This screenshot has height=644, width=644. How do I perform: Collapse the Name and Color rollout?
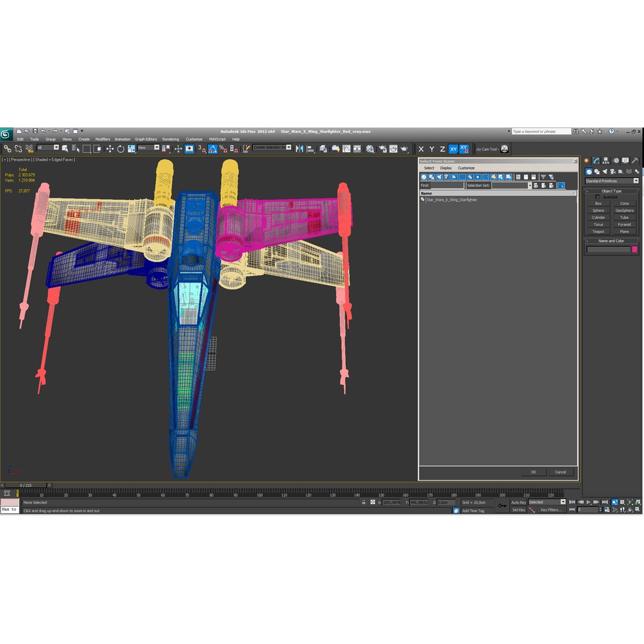coord(611,241)
